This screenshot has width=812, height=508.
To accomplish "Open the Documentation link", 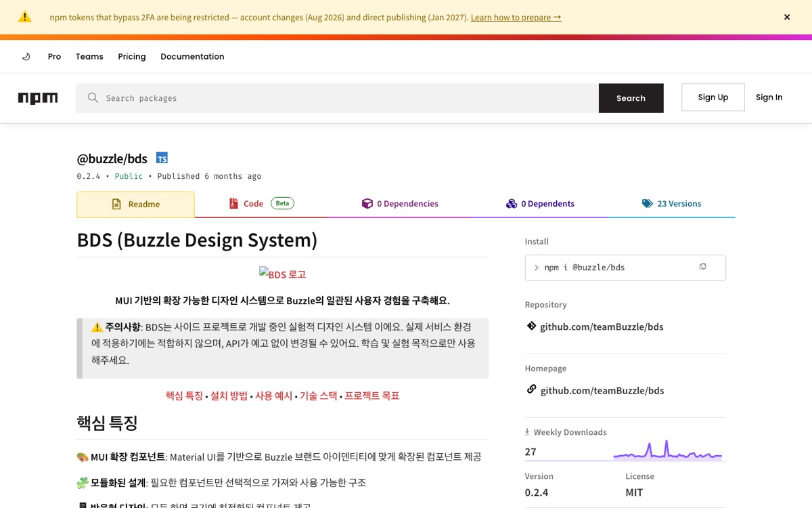I will point(192,56).
